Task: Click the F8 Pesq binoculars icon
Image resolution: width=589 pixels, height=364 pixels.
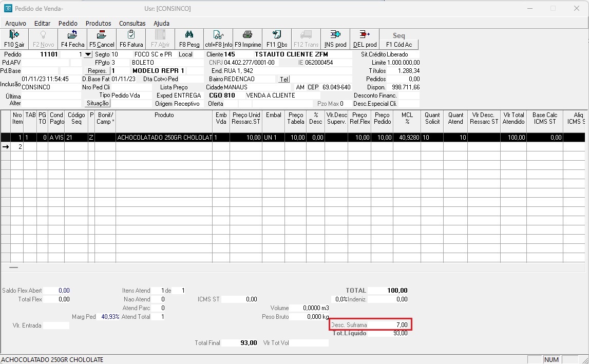Action: point(189,39)
